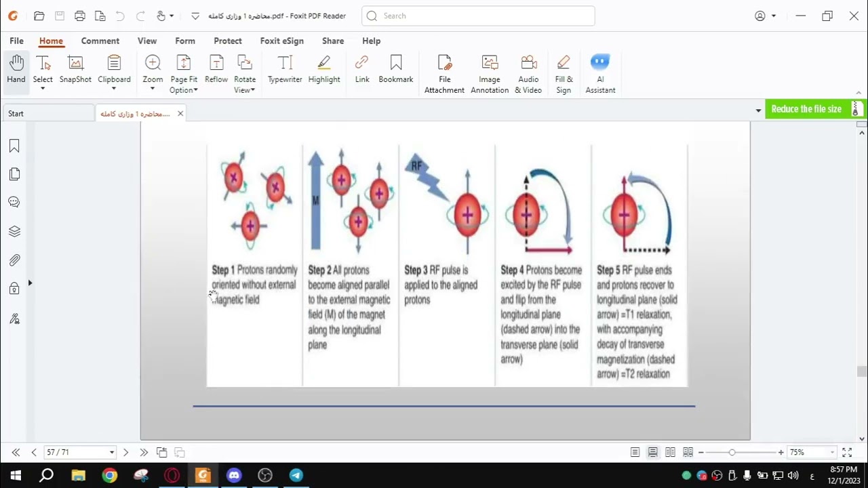
Task: Select the Hand tool
Action: coord(16,70)
